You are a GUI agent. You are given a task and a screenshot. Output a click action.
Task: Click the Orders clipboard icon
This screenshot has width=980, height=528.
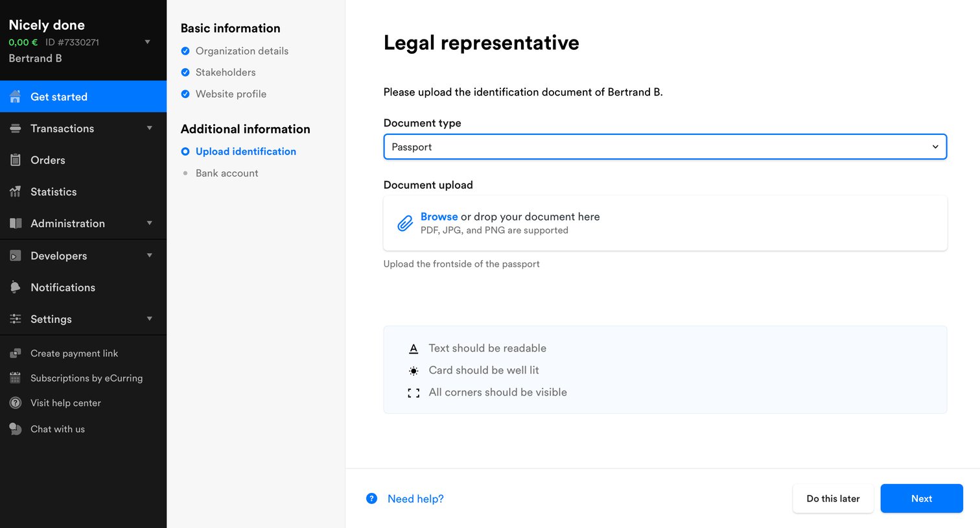pos(16,160)
